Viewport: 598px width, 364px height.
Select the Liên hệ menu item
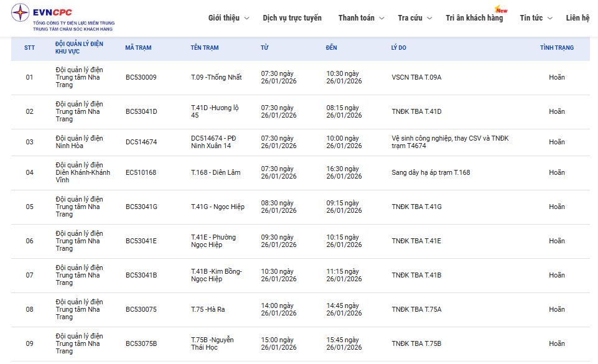tap(577, 18)
